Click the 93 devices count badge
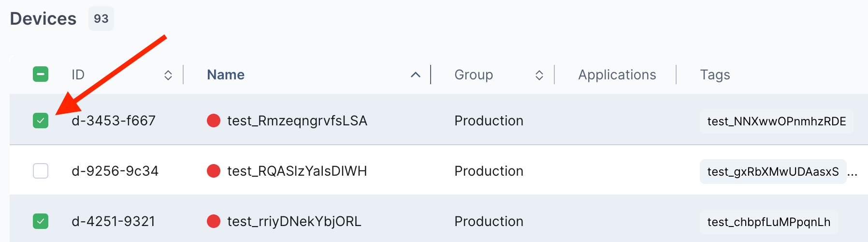 (101, 19)
